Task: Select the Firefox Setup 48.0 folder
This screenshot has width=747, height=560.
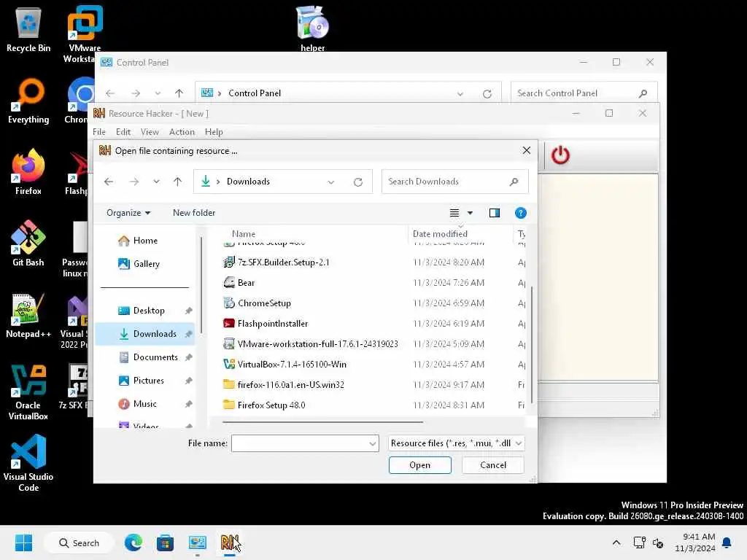Action: [264, 405]
